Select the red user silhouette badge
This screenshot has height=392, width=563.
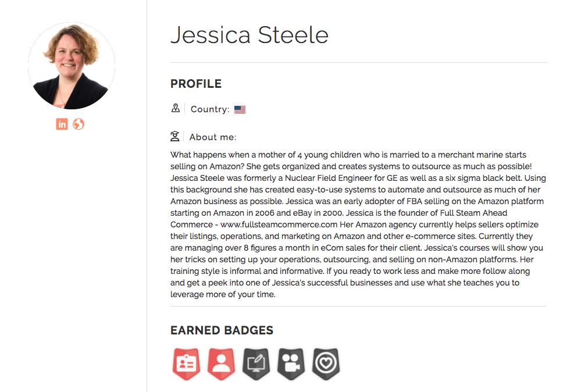click(x=221, y=364)
